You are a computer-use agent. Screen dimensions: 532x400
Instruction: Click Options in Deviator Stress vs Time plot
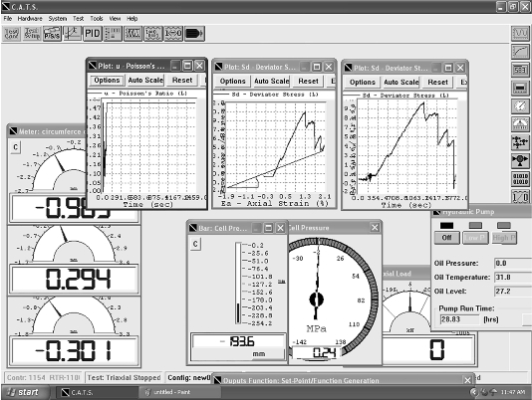[x=363, y=83]
